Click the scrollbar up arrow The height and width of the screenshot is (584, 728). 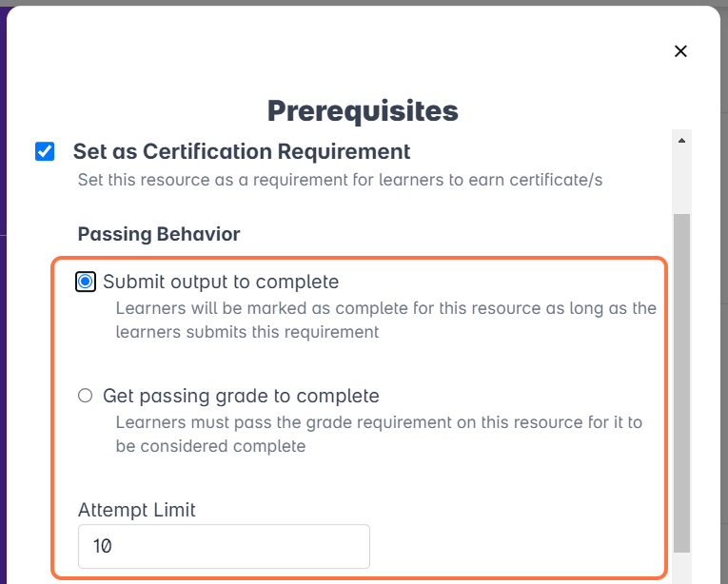681,141
